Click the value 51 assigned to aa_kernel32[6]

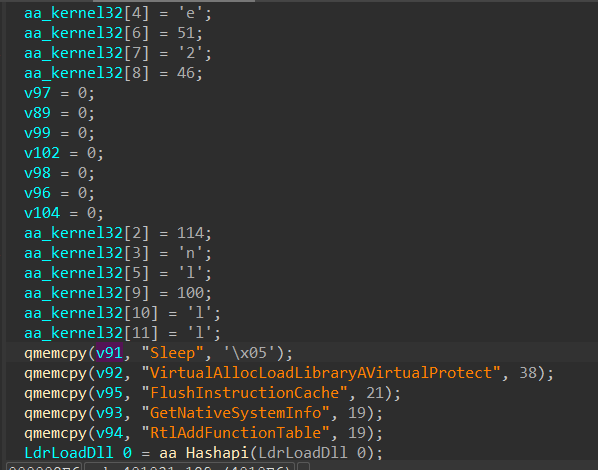[186, 33]
